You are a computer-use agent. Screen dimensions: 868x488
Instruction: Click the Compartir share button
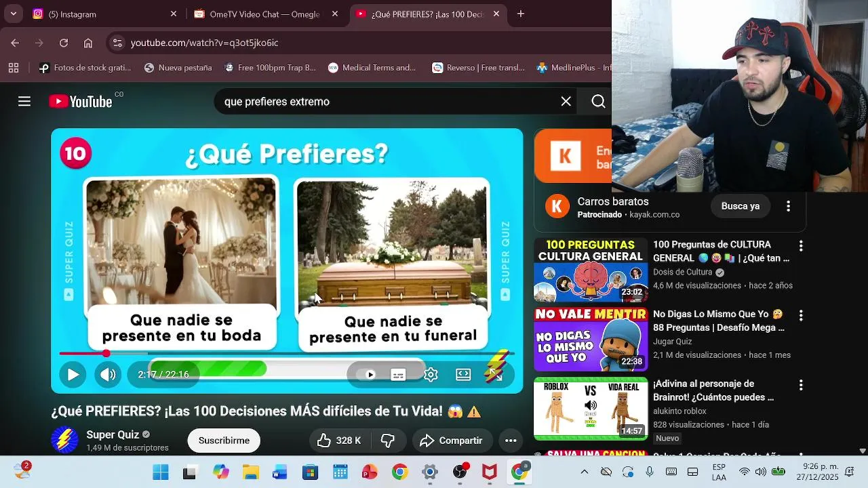(452, 441)
